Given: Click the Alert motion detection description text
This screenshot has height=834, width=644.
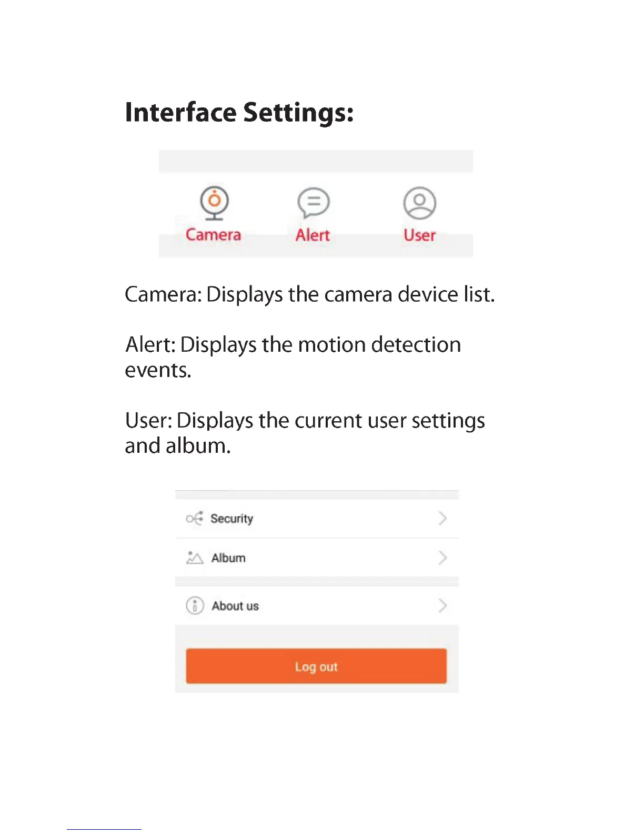Looking at the screenshot, I should (x=293, y=358).
